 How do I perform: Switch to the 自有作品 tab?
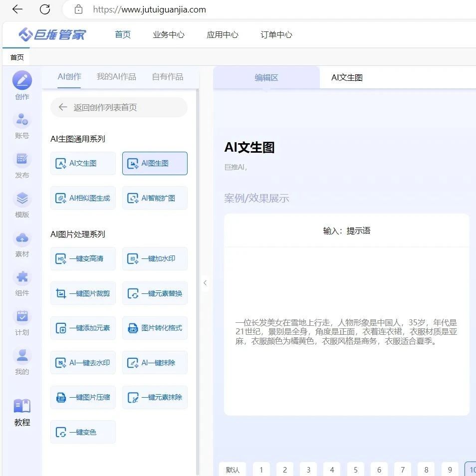(x=167, y=76)
